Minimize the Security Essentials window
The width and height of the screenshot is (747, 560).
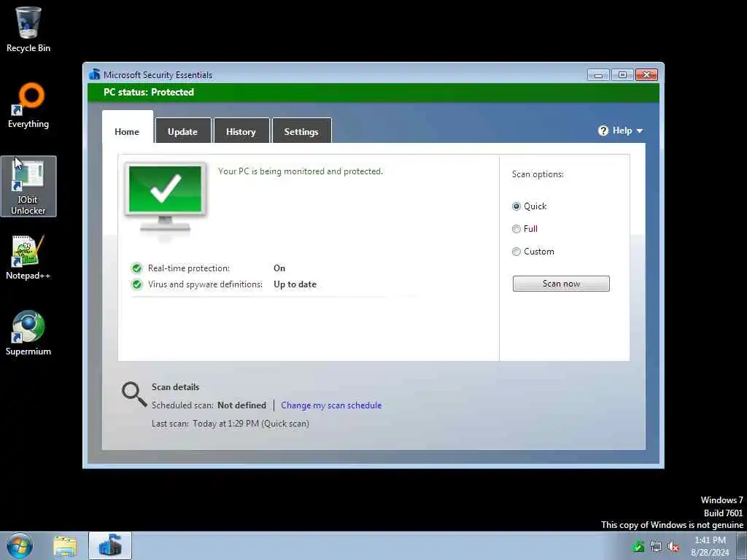[598, 75]
